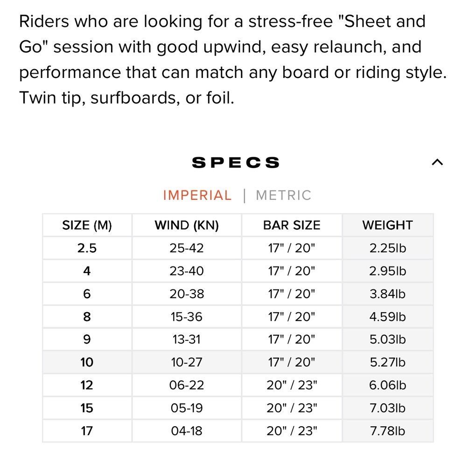Viewport: 476px width, 464px height.
Task: Click the SIZE (M) column header
Action: (x=87, y=225)
